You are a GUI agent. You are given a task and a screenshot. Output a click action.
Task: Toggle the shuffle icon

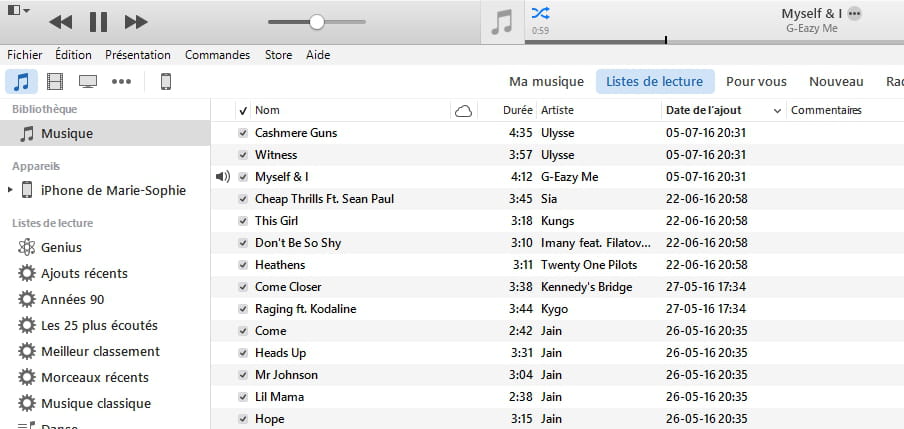pos(540,13)
